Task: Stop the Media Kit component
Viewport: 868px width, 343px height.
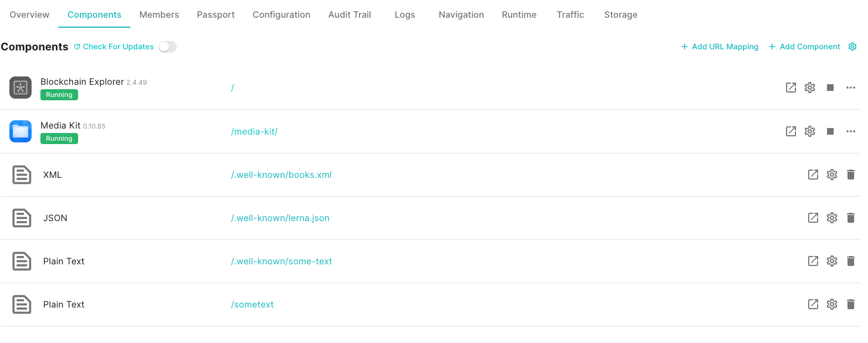Action: coord(830,131)
